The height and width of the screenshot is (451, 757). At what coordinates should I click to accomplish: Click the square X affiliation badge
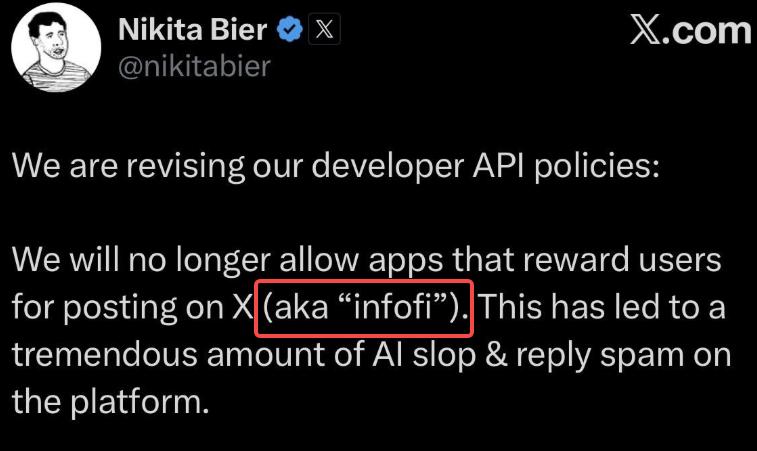[x=322, y=31]
